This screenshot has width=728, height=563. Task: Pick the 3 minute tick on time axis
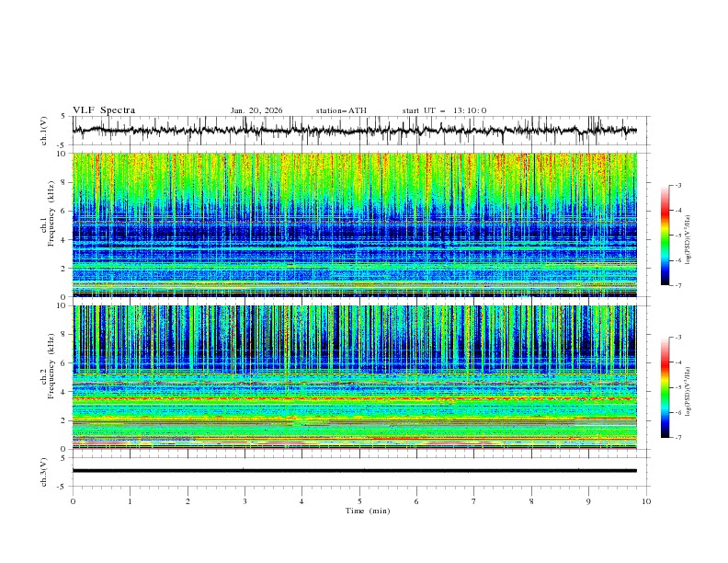(x=245, y=500)
